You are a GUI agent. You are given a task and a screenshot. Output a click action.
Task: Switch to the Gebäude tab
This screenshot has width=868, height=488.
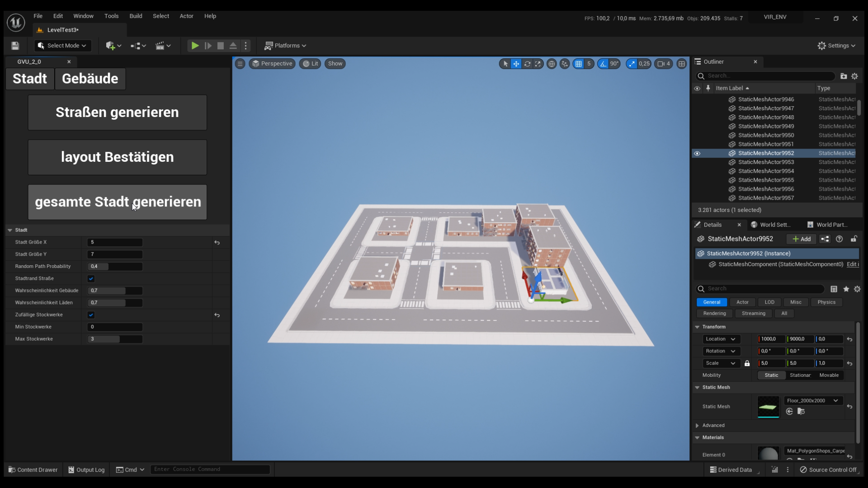90,79
